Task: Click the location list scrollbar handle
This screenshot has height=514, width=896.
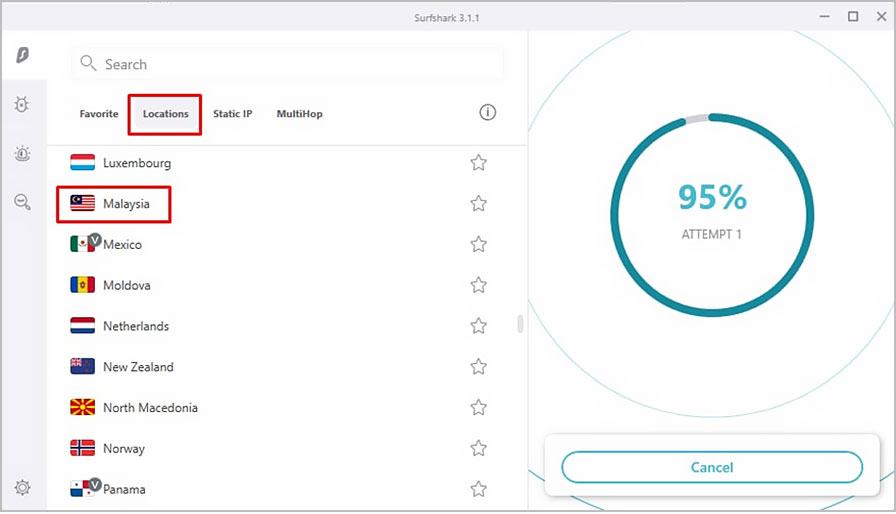Action: (519, 324)
